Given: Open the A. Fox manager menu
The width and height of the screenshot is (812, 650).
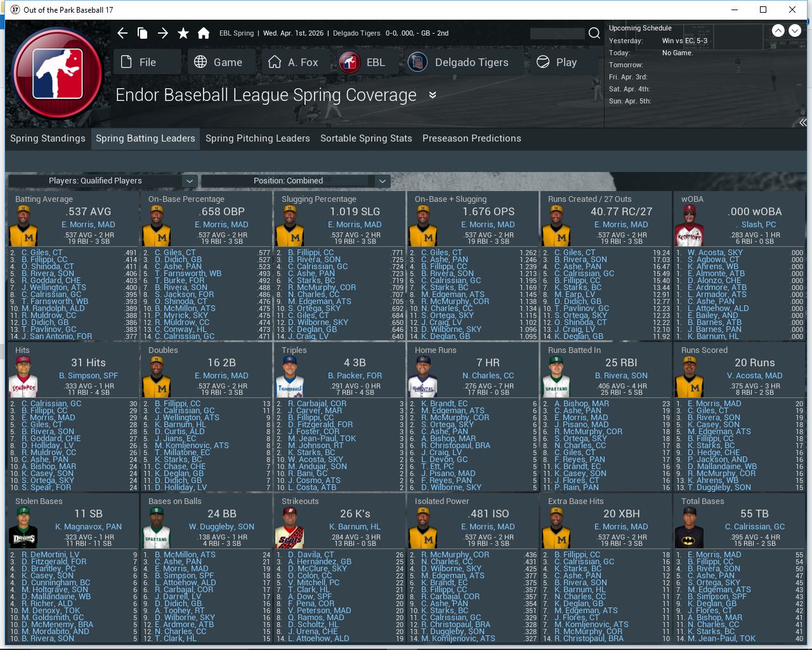Looking at the screenshot, I should pos(294,62).
